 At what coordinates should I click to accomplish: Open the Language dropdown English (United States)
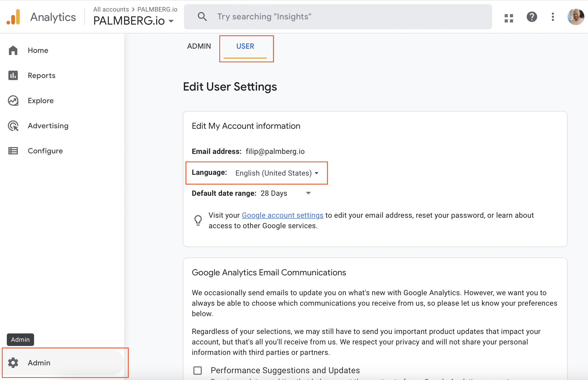coord(277,173)
